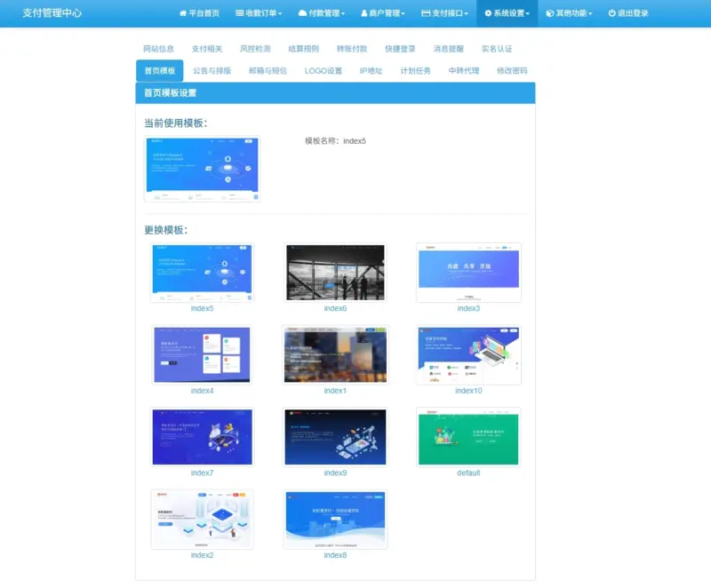The image size is (711, 588).
Task: Select the index3 blue gradient template thumbnail
Action: [x=468, y=272]
